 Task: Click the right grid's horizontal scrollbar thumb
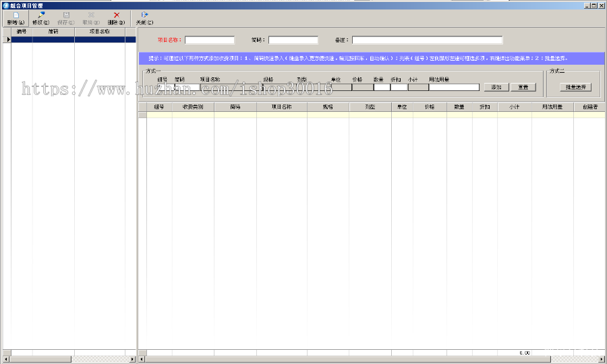[348, 359]
